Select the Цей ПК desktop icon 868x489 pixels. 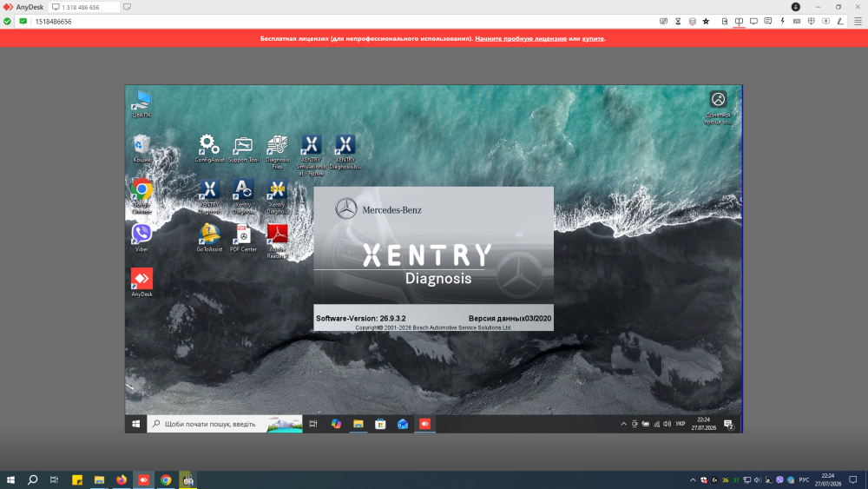point(141,104)
